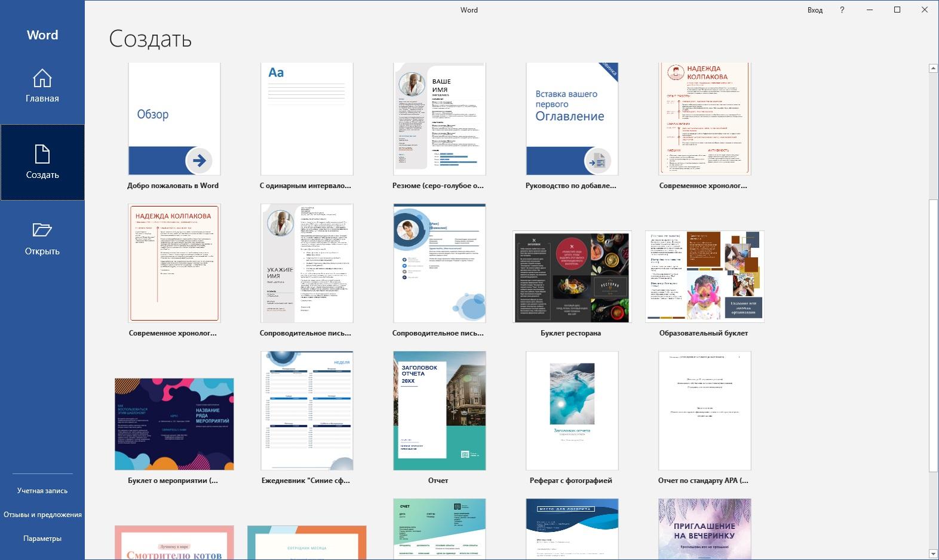Click the Добро пожаловать в Word caption

173,186
